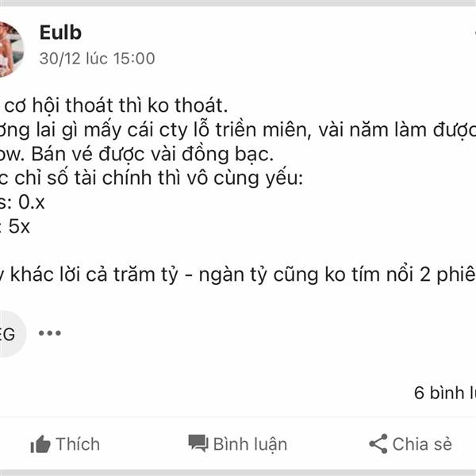476x476 pixels.
Task: Open the 6 bình luận comments count
Action: point(445,393)
